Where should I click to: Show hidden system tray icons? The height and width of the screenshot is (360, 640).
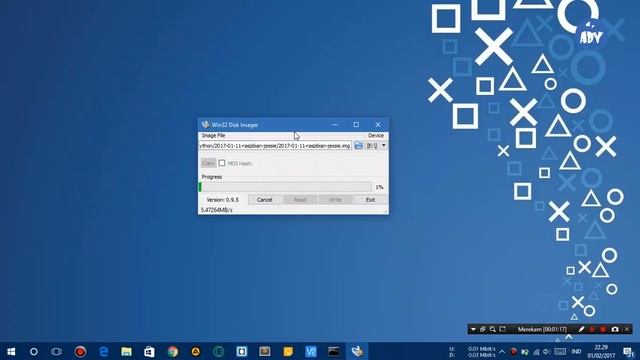pos(502,351)
